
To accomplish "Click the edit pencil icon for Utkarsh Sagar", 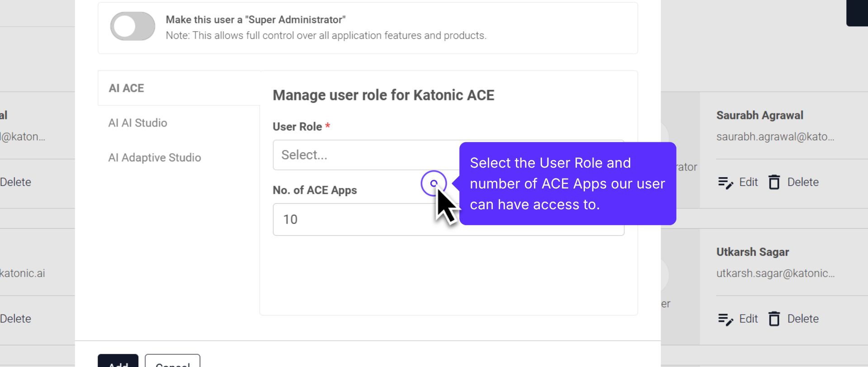I will click(x=726, y=319).
